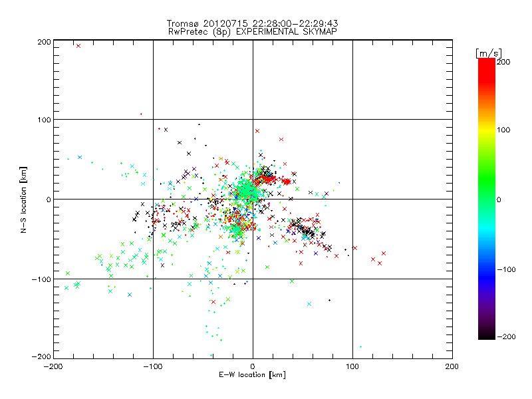Viewport: 532px width, 399px height.
Task: Click the y-axis tick label '-100'
Action: click(41, 279)
